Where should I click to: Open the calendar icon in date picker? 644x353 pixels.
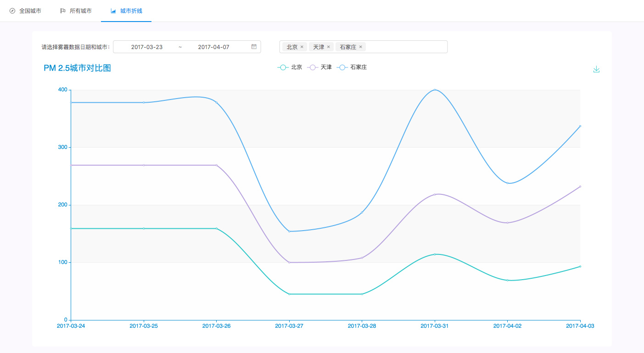(x=254, y=47)
